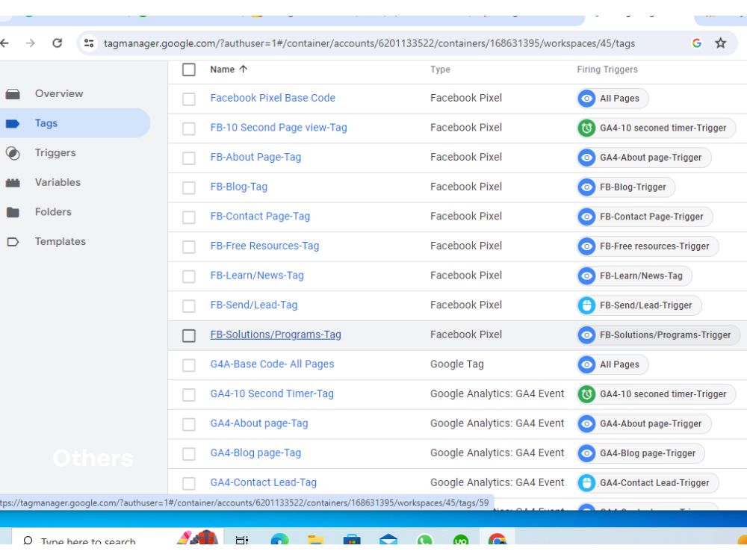Click form icon of GA4-Contact Lead-Trigger
This screenshot has height=560, width=747.
(x=586, y=483)
